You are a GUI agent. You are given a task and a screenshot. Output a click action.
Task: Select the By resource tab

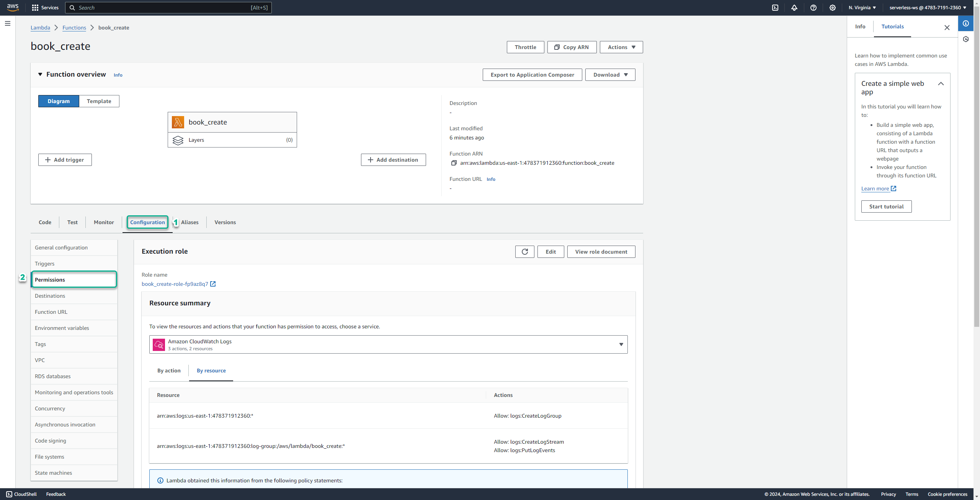[x=211, y=370]
